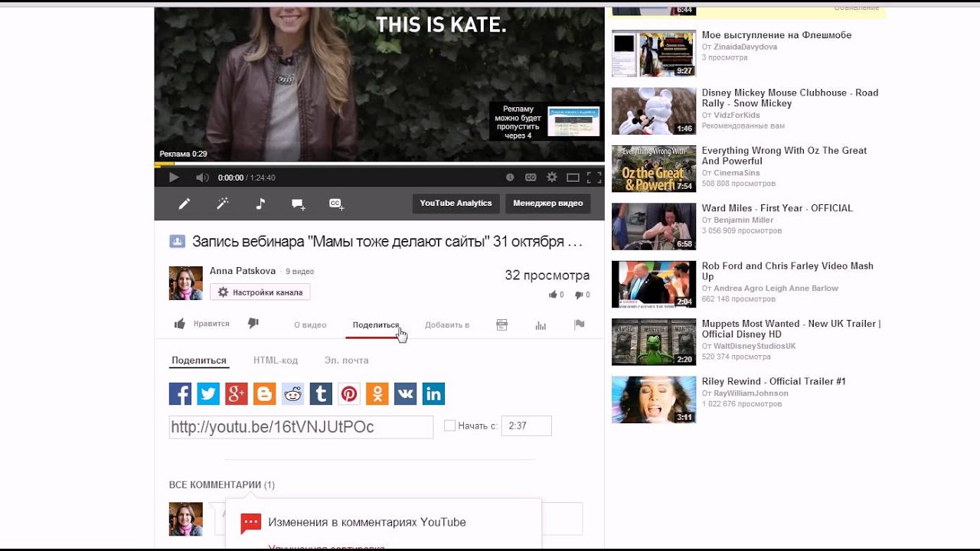
Task: Open YouTube Analytics button
Action: [x=456, y=204]
